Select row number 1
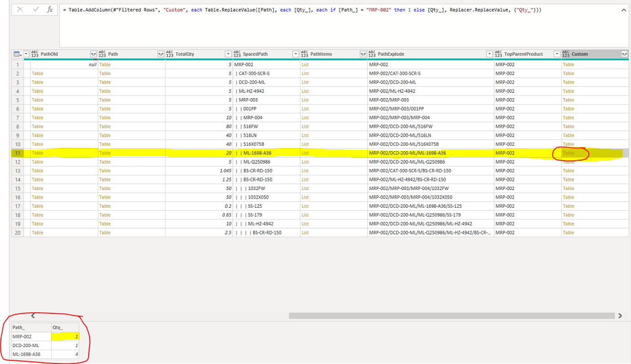Viewport: 631px width, 364px height. tap(17, 64)
